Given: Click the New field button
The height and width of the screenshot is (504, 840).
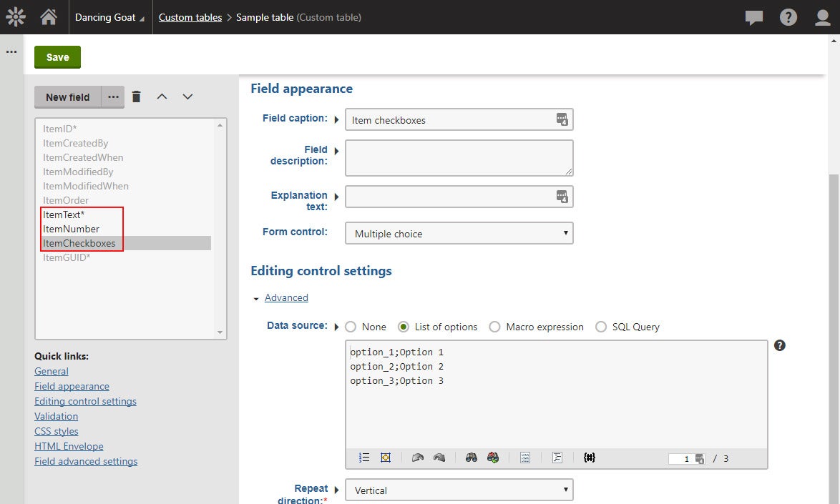Looking at the screenshot, I should [x=67, y=97].
